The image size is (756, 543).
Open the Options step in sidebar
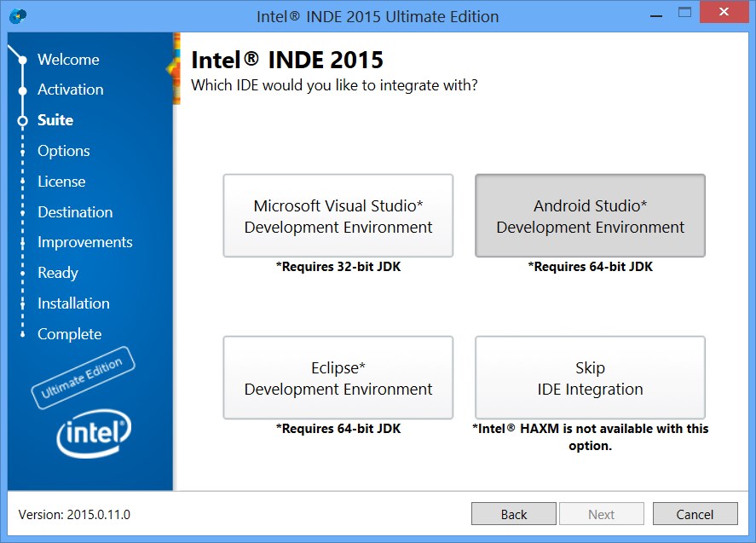coord(63,151)
